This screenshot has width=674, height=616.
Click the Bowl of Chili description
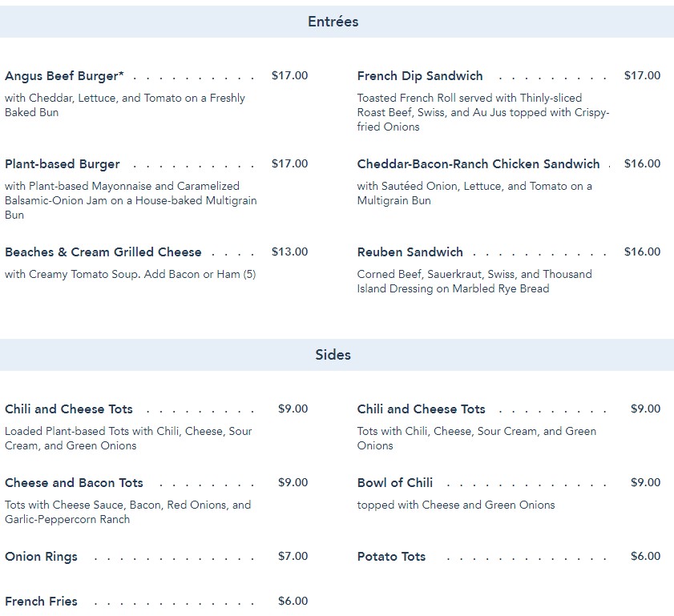[x=456, y=505]
